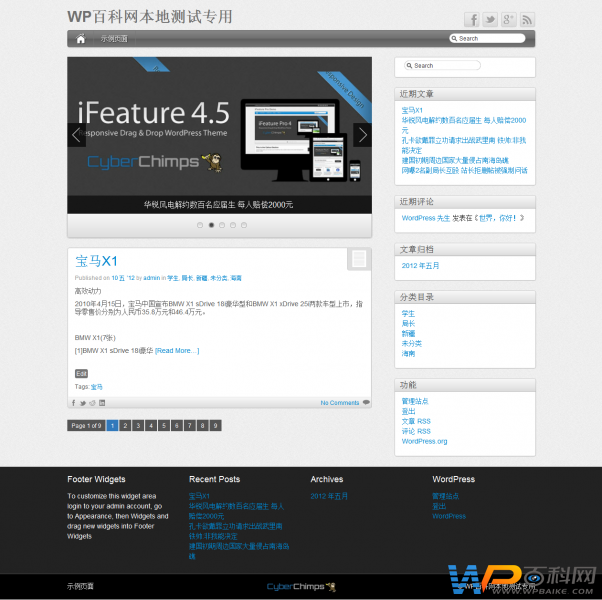Select the second slider dot
602x600 pixels.
click(x=211, y=225)
